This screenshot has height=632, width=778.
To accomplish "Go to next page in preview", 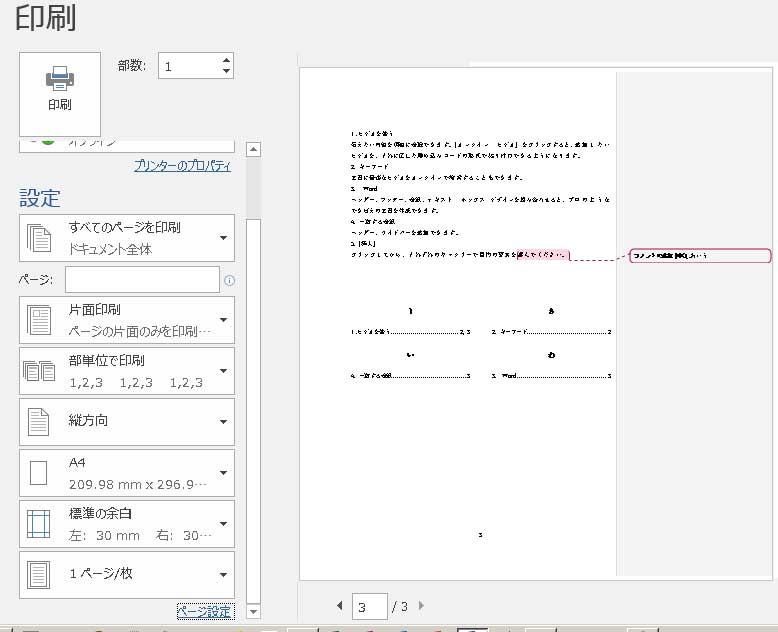I will tap(421, 605).
